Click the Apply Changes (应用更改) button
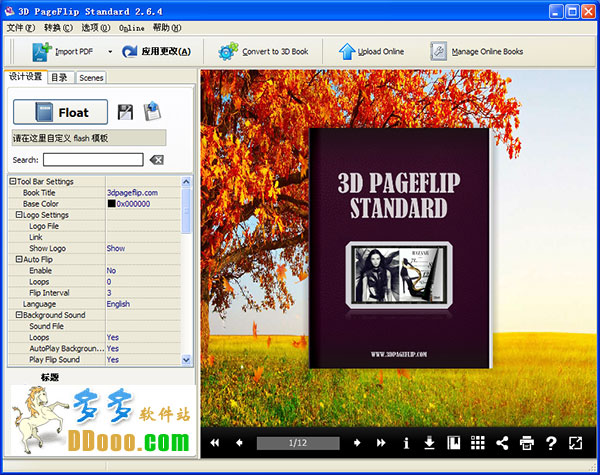 [156, 52]
